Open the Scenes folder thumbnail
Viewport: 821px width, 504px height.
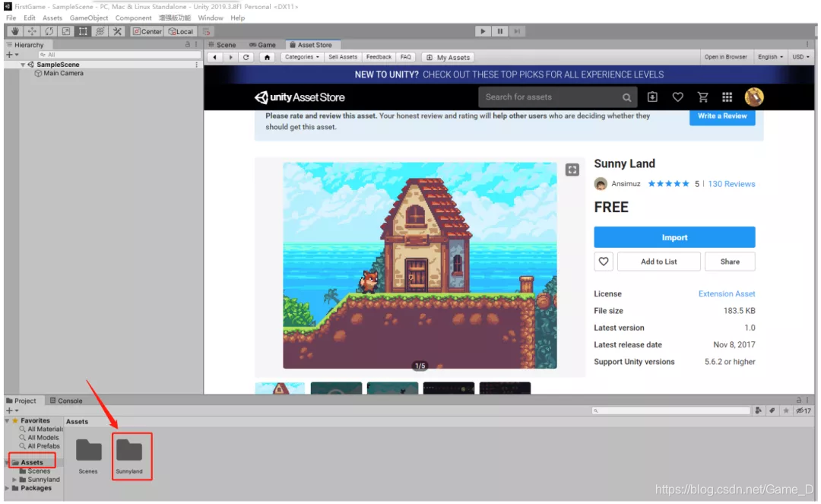pyautogui.click(x=88, y=457)
